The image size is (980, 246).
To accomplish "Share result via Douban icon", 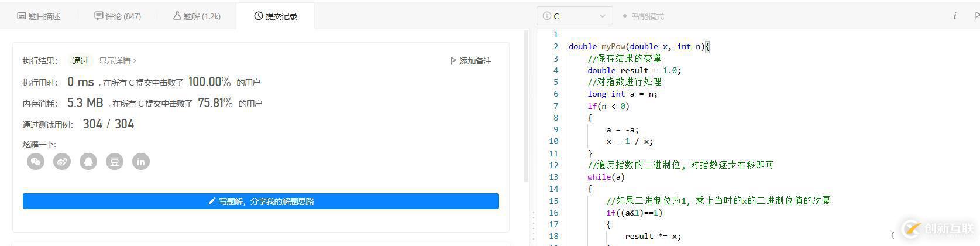I will [x=115, y=162].
